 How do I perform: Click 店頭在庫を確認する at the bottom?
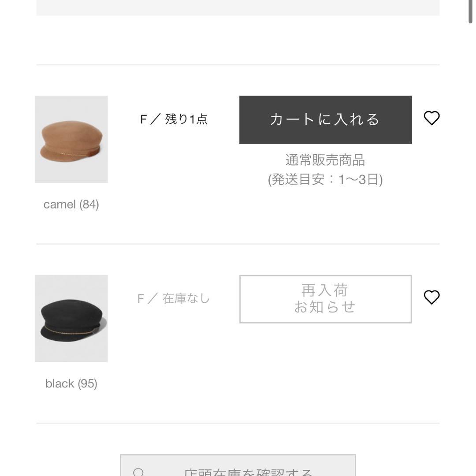pos(237,472)
